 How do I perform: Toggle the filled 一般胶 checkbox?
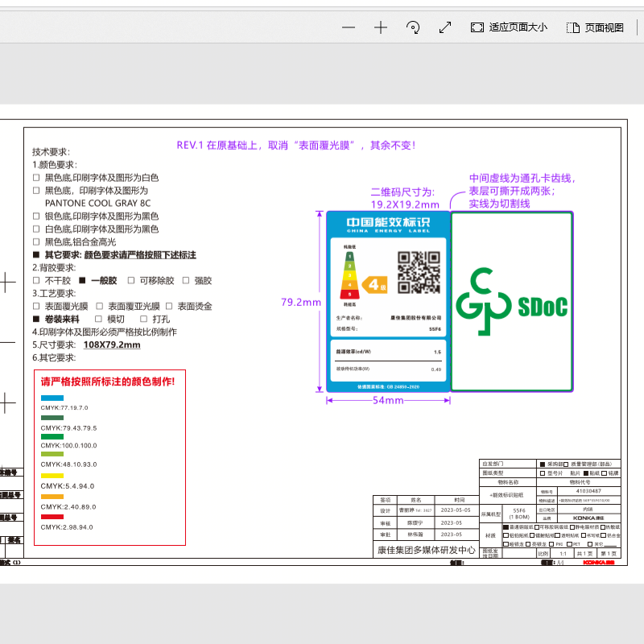82,280
